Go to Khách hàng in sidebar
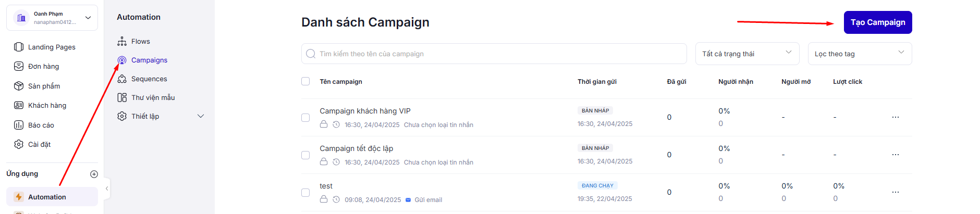This screenshot has height=214, width=980. tap(47, 105)
